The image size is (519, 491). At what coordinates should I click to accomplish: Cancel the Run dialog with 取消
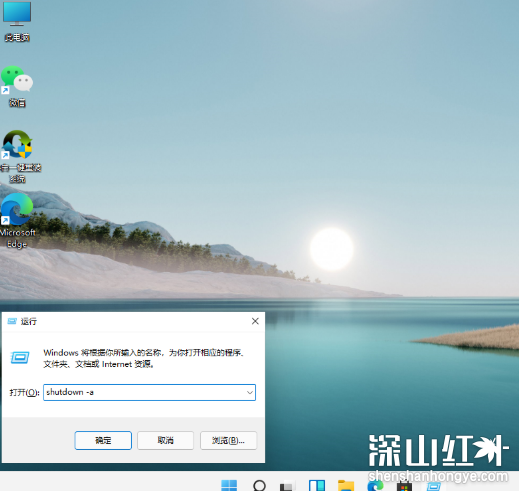(165, 440)
